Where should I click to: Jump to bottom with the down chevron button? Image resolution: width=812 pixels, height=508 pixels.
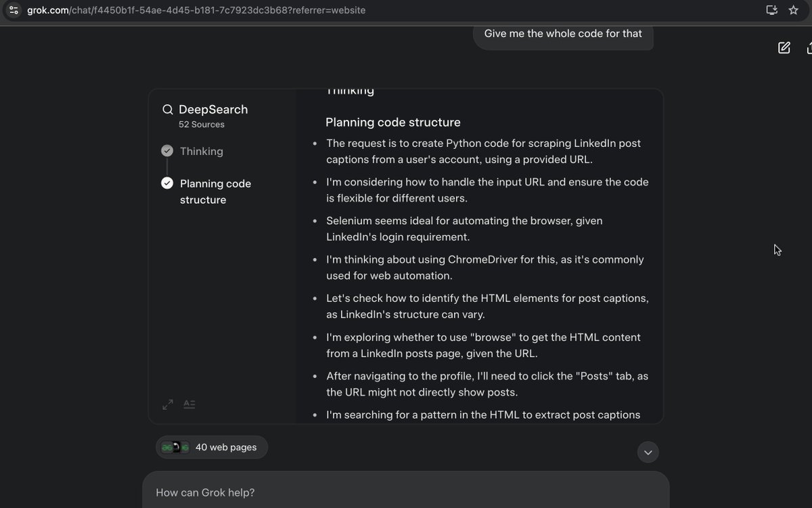click(648, 452)
